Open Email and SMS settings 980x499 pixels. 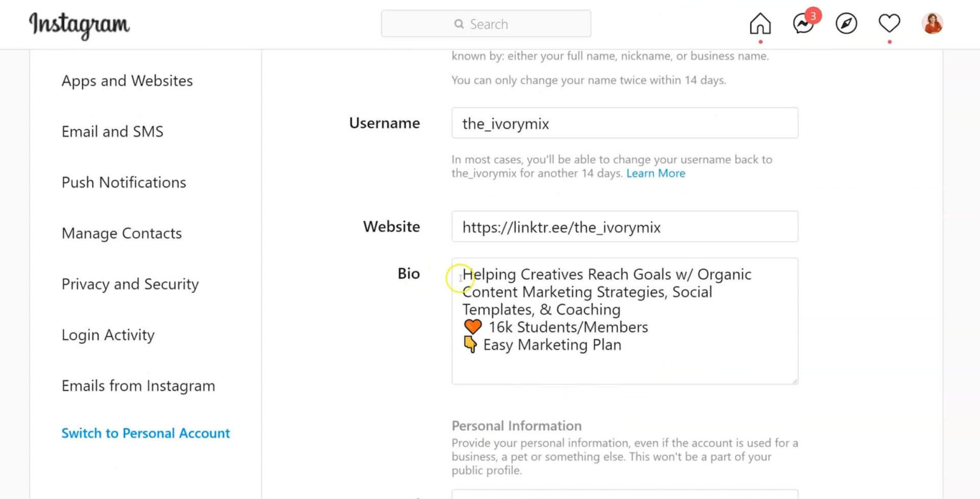112,131
